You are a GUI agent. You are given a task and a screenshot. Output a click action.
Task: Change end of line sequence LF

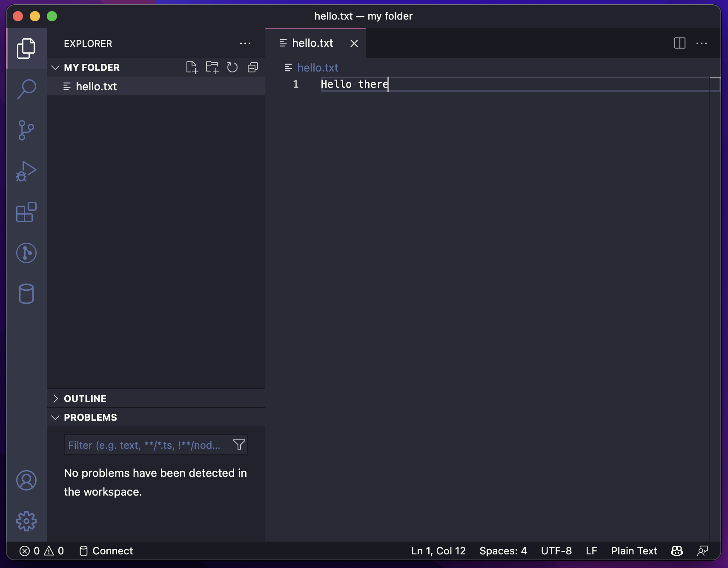pos(591,551)
